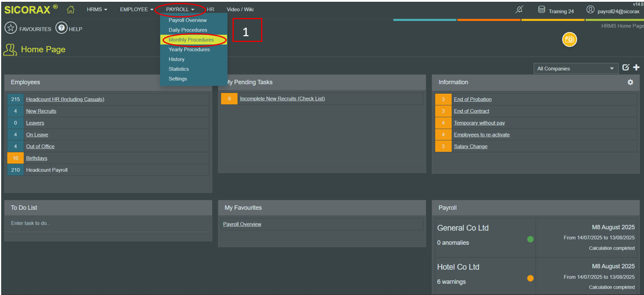The height and width of the screenshot is (295, 644).
Task: Open the PAYROLL menu
Action: point(180,9)
